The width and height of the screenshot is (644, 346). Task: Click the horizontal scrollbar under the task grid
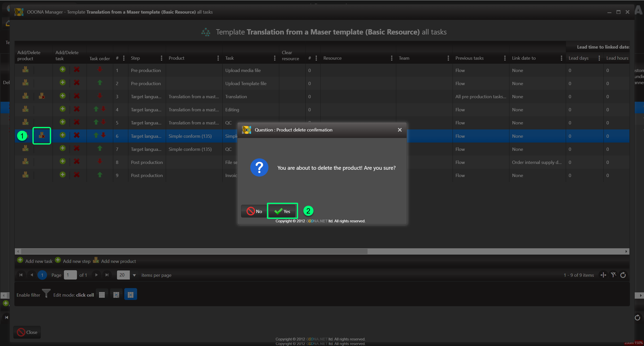point(194,251)
